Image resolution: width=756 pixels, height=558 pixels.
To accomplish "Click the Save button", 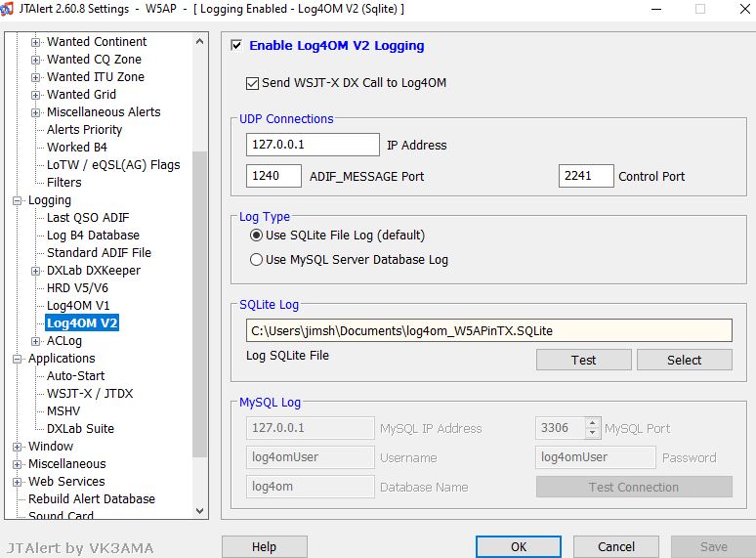I will click(x=714, y=547).
